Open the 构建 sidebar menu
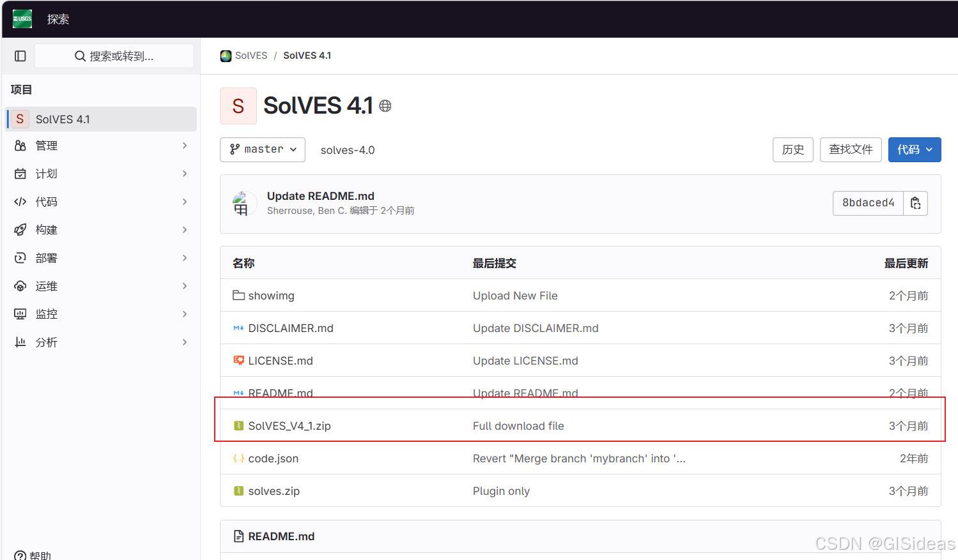 point(102,230)
